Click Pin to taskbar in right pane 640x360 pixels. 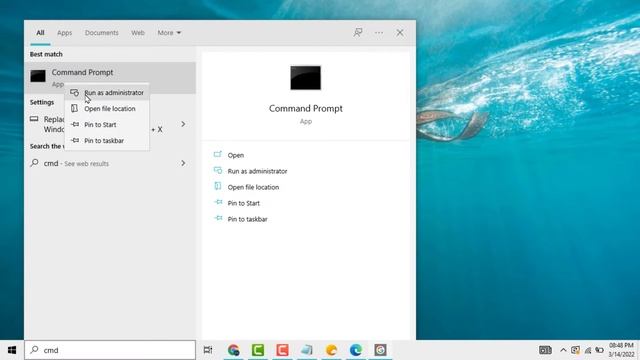247,219
